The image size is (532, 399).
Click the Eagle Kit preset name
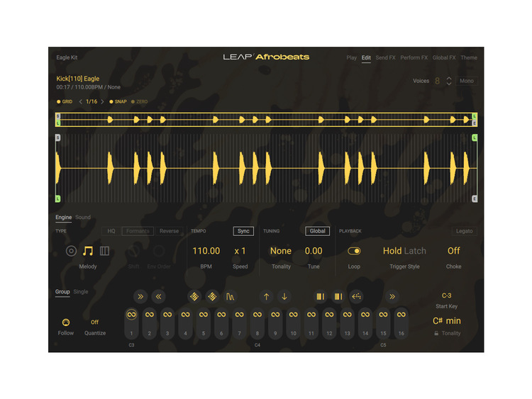pos(67,57)
